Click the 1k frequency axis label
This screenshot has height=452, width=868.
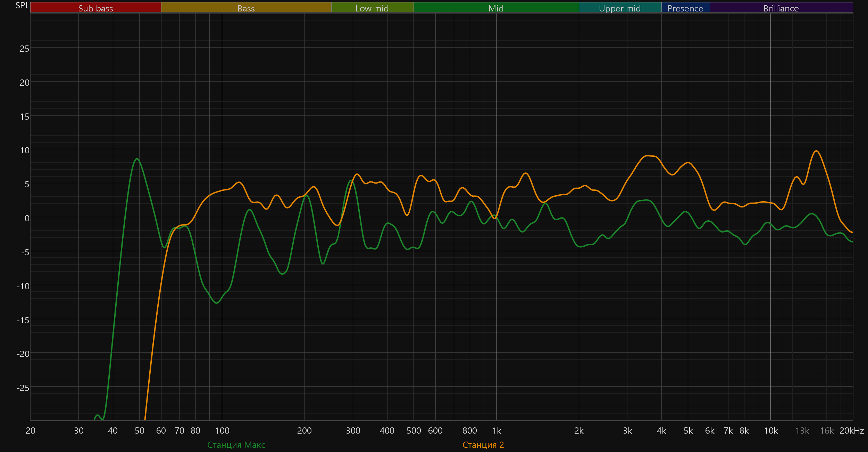coord(496,430)
